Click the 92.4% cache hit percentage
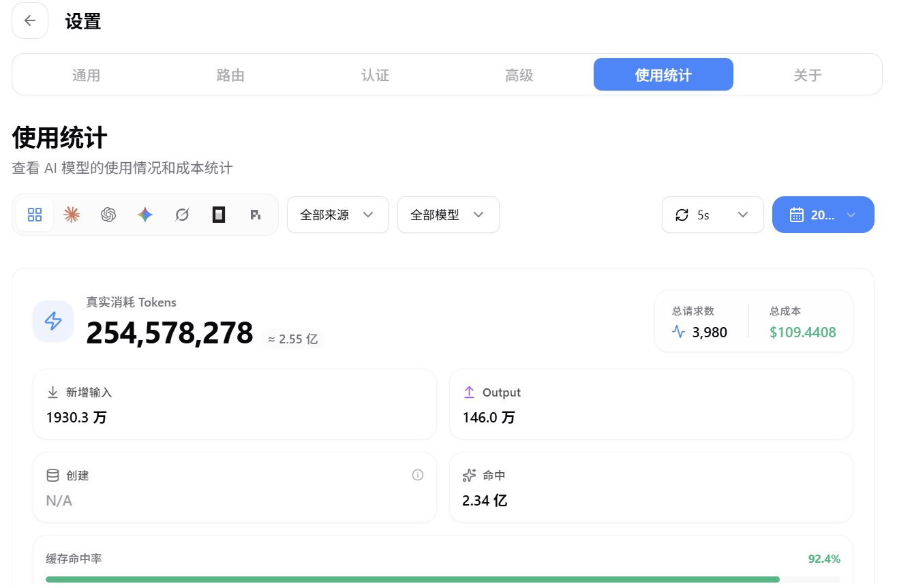897x588 pixels. tap(824, 559)
